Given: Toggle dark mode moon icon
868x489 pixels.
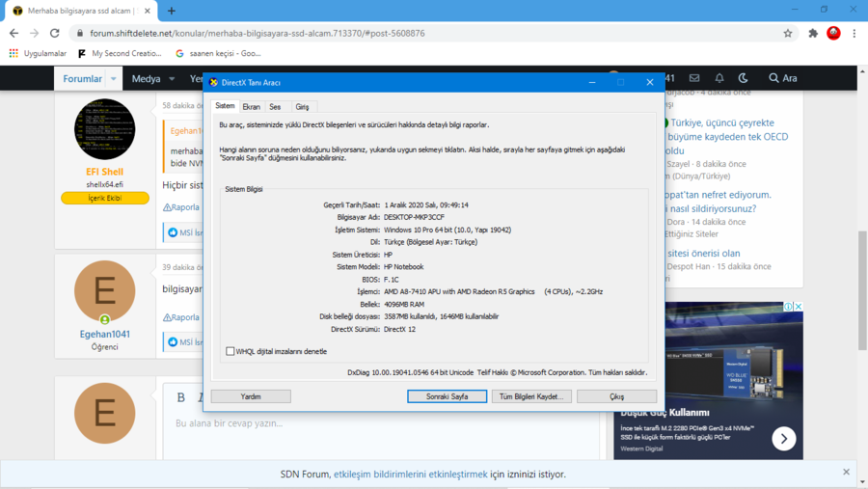Looking at the screenshot, I should click(x=744, y=78).
